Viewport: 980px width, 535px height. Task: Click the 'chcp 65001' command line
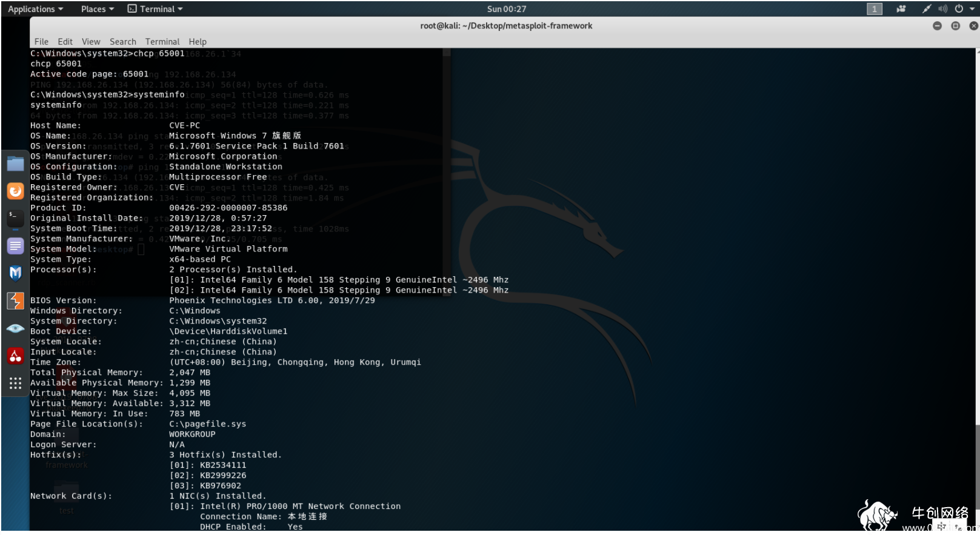tap(56, 64)
